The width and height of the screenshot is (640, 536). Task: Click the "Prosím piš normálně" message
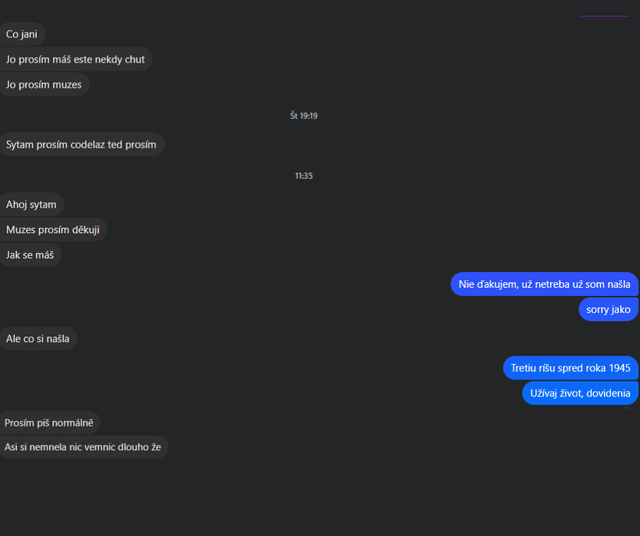coord(49,423)
